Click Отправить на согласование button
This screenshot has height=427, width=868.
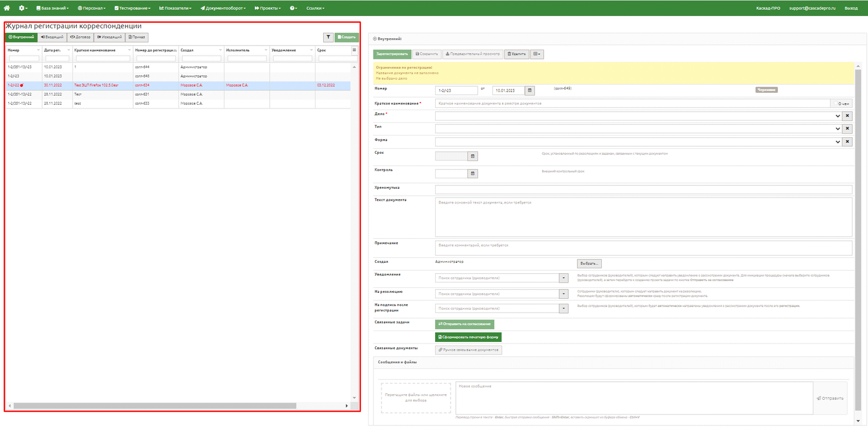[x=465, y=324]
